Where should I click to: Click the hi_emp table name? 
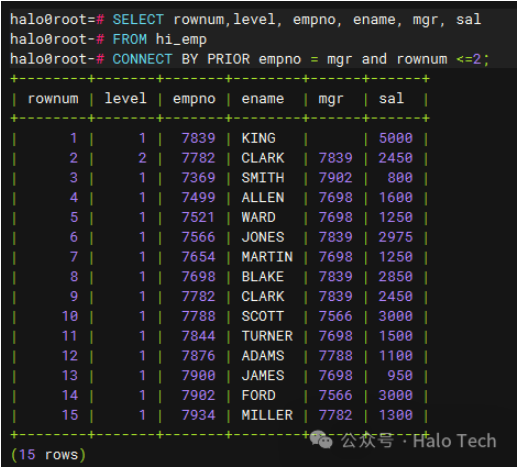(x=181, y=40)
